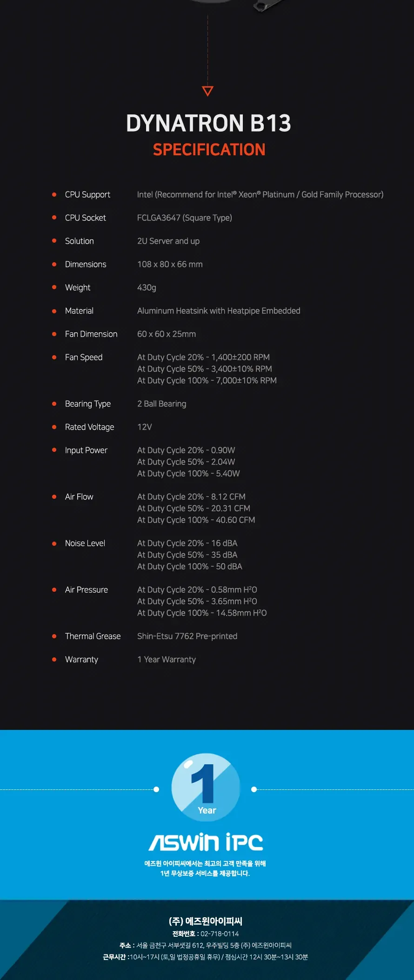Viewport: 414px width, 980px height.
Task: Click the white dot right of badge
Action: 254,789
